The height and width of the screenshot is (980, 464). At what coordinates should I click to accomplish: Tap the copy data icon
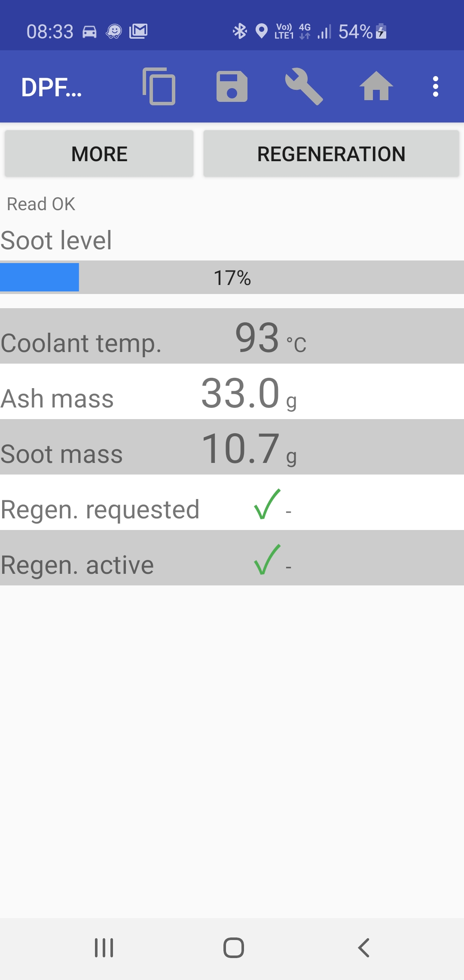pyautogui.click(x=159, y=86)
